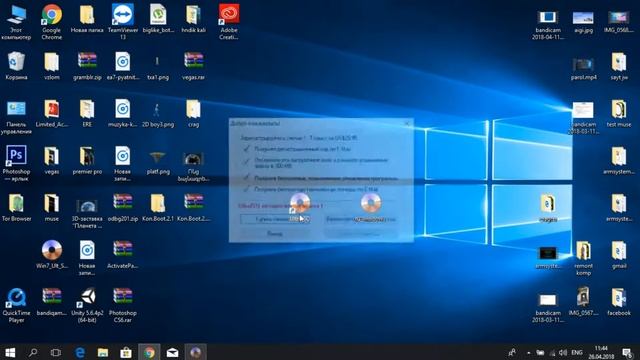
Task: Open Adobe Creative Cloud desktop shortcut
Action: click(229, 22)
